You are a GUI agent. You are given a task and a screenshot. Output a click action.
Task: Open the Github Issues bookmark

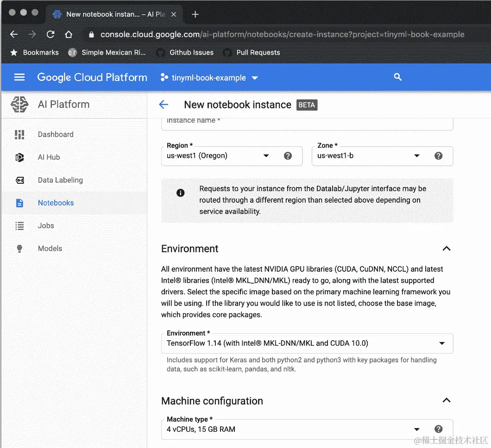[x=185, y=53]
